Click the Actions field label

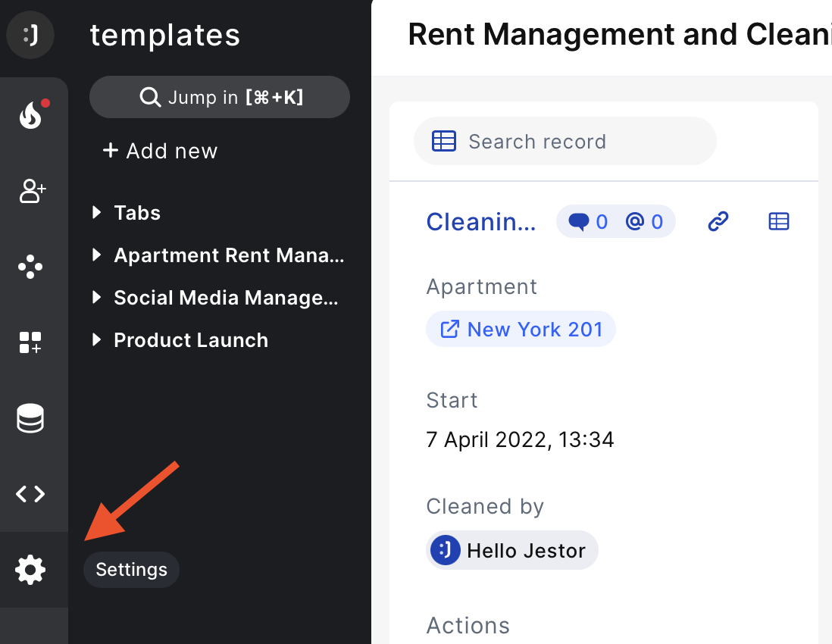(x=468, y=625)
